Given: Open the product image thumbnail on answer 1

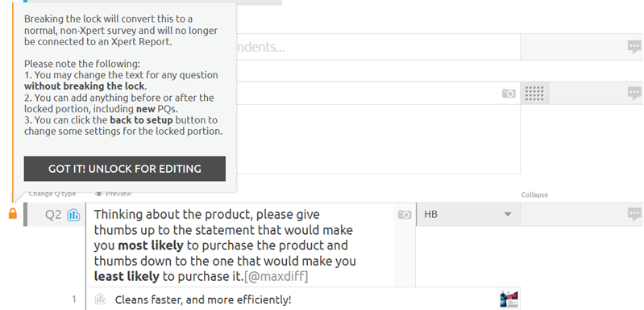Looking at the screenshot, I should [509, 299].
